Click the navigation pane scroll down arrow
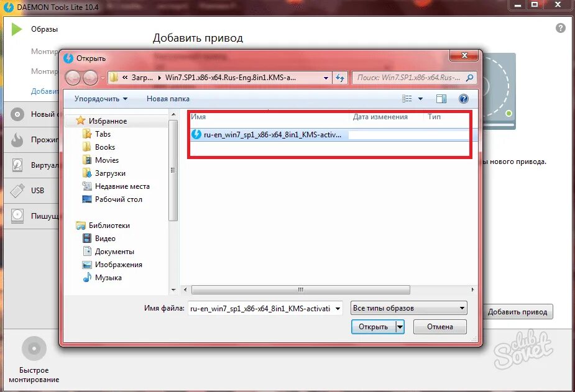Viewport: 575px width, 392px height. (x=173, y=289)
